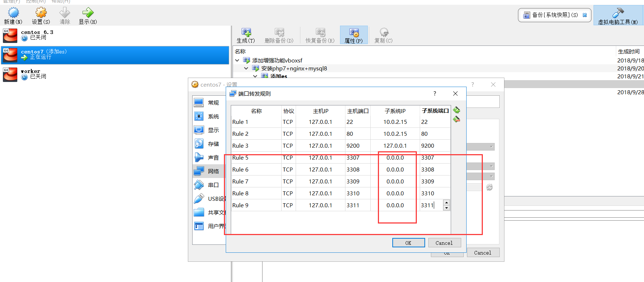644x282 pixels.
Task: Click guest IP 10.0.2.15 of Rule 1
Action: coord(395,122)
